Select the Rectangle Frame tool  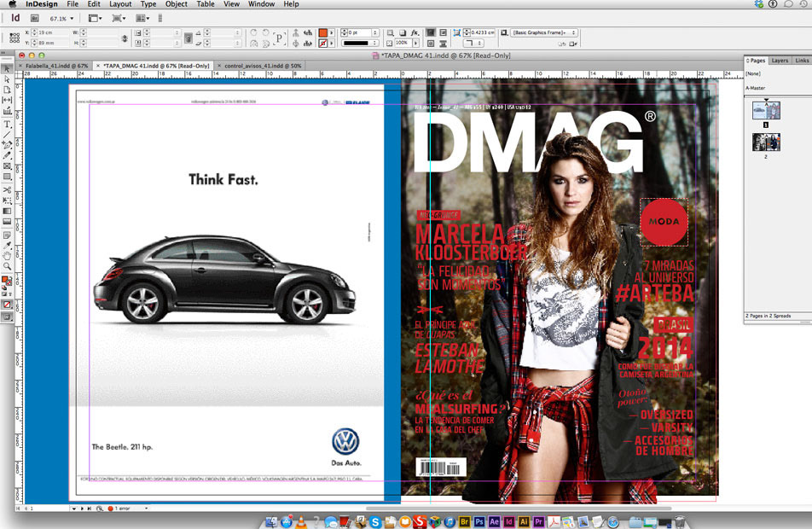8,167
